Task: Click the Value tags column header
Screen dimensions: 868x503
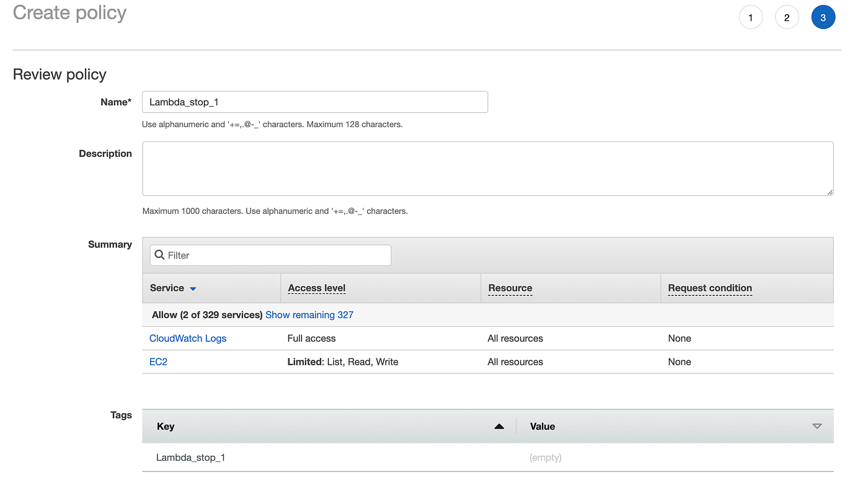Action: (x=542, y=426)
